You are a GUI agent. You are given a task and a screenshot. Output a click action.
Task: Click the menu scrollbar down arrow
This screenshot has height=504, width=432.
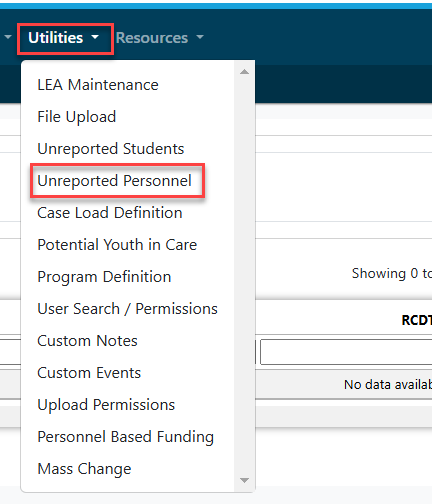(244, 480)
